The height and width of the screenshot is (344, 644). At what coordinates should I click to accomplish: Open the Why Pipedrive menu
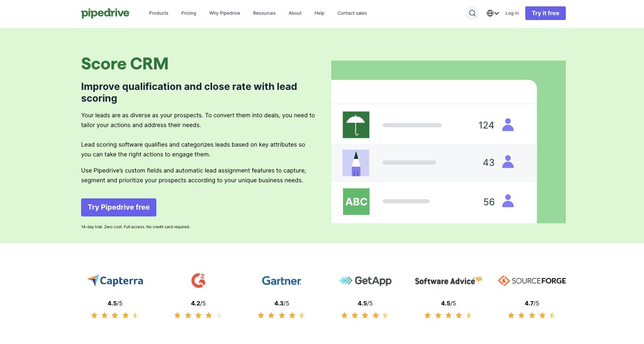225,13
